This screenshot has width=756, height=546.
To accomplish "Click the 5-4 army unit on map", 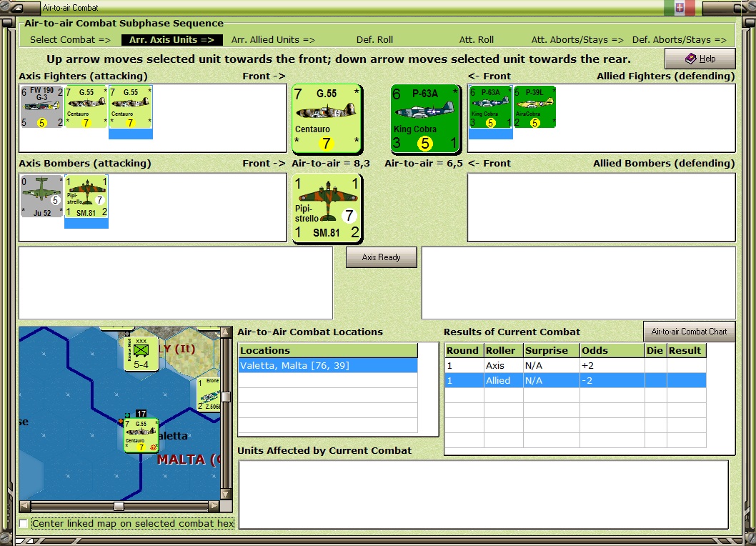I will [141, 354].
